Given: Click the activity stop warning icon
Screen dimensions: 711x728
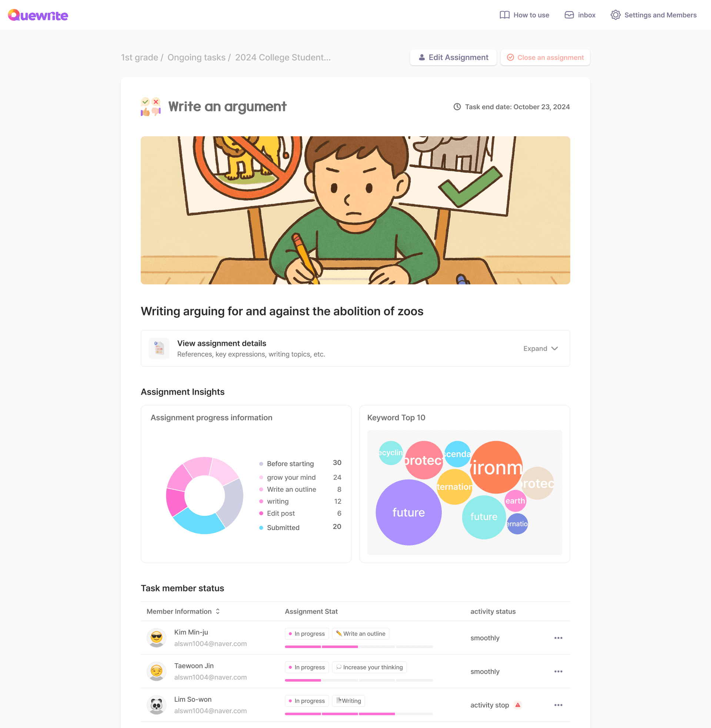Looking at the screenshot, I should point(518,705).
